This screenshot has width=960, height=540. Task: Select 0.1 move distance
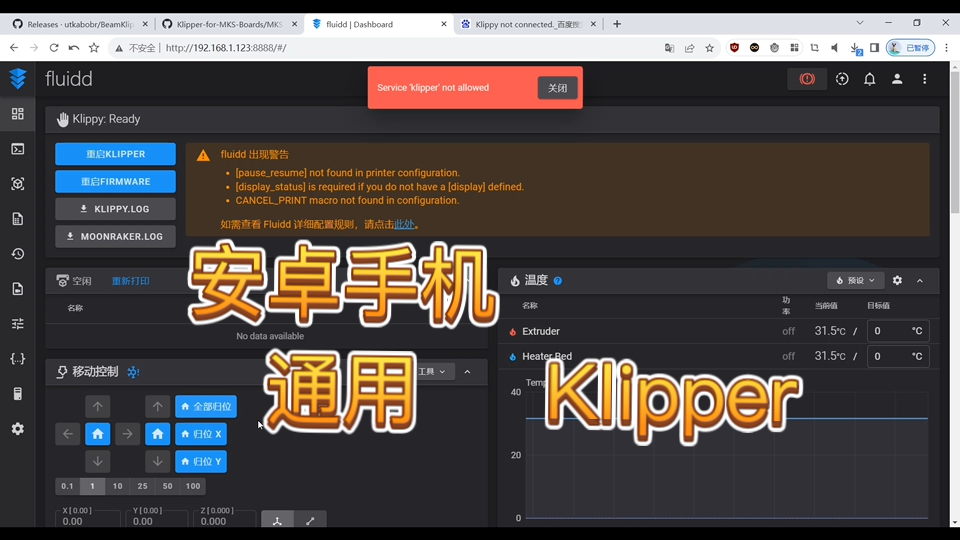tap(67, 486)
